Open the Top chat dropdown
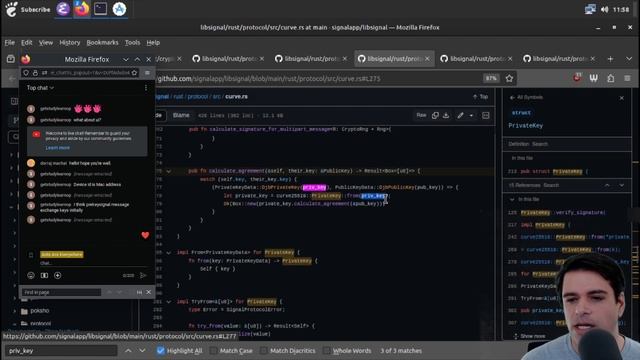The image size is (640, 360). (x=40, y=88)
